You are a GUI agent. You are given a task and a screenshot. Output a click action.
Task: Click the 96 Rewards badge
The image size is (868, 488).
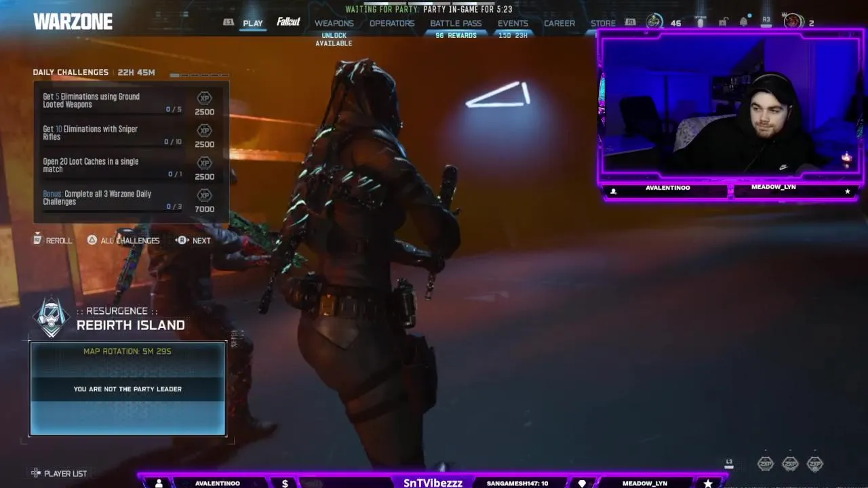tap(456, 35)
